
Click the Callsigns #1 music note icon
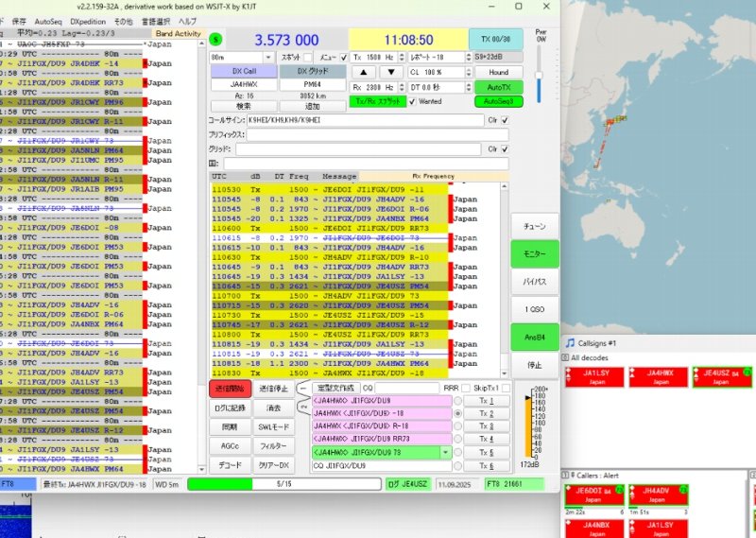click(570, 341)
